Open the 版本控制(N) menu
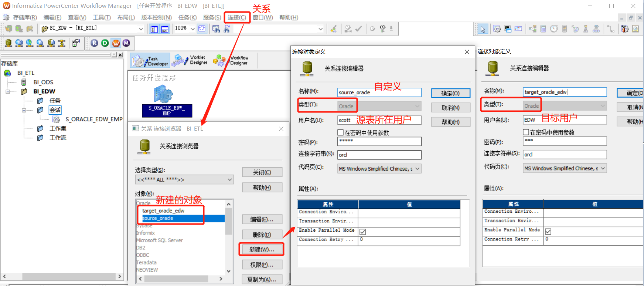This screenshot has width=644, height=286. click(x=156, y=17)
